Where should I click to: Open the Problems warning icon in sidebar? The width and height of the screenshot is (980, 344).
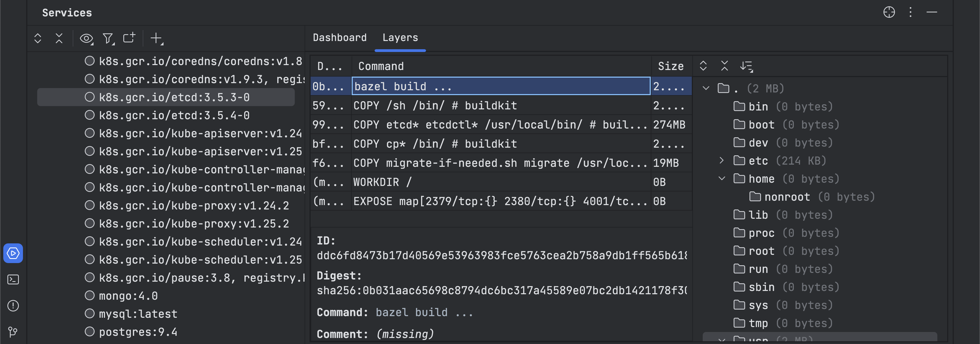click(13, 305)
